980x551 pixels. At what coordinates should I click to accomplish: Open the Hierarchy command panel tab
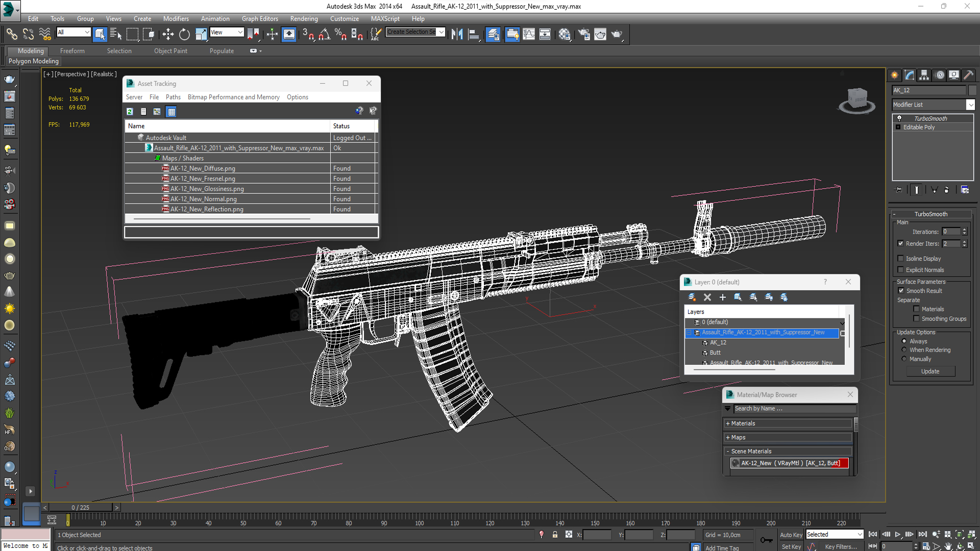(x=924, y=75)
